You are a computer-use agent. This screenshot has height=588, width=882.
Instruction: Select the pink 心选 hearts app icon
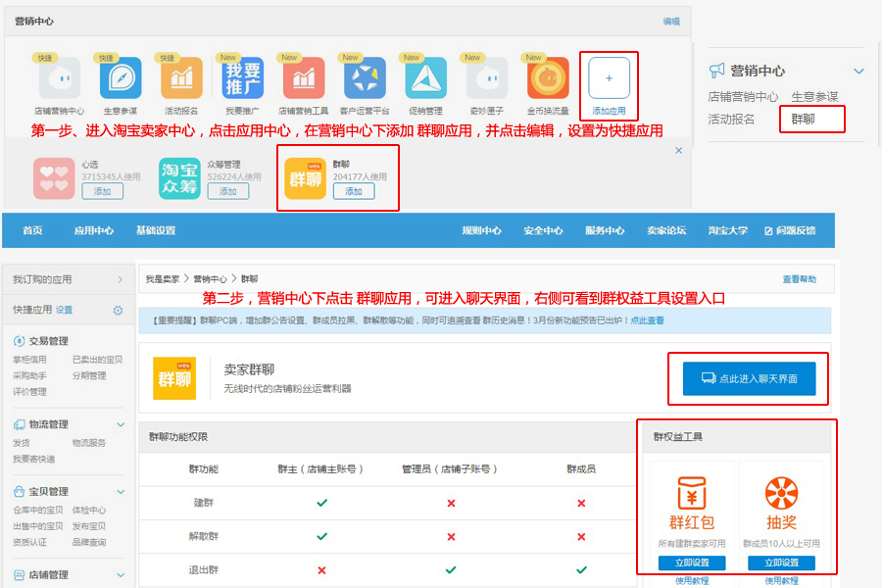pos(54,178)
